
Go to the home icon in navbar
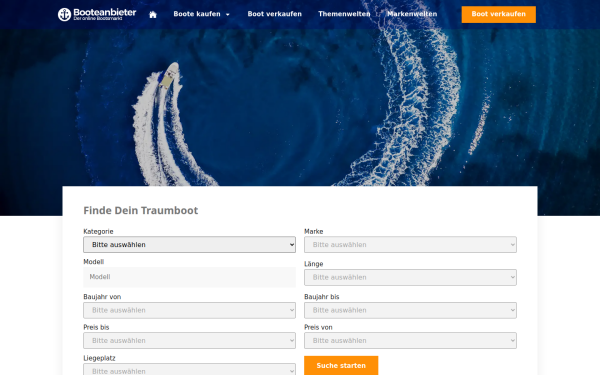[x=153, y=15]
